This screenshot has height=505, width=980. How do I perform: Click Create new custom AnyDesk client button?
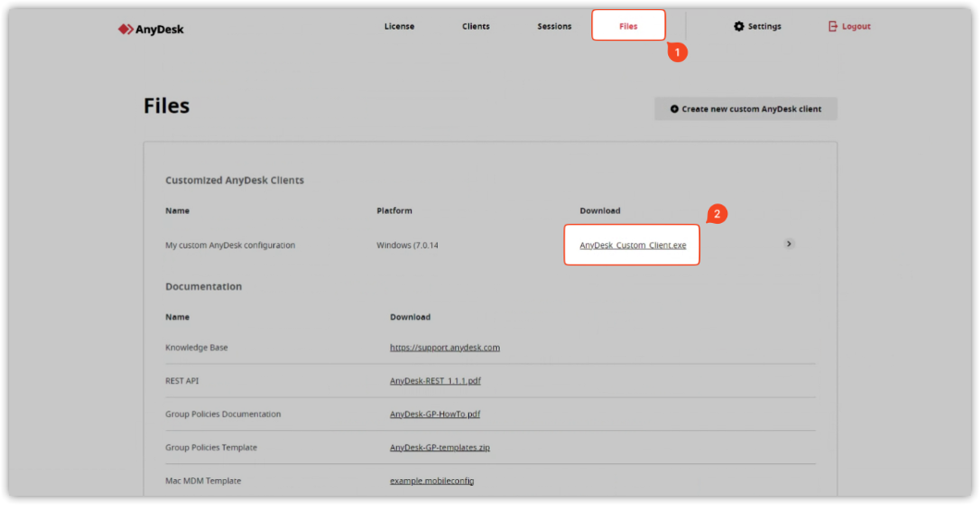(x=746, y=109)
